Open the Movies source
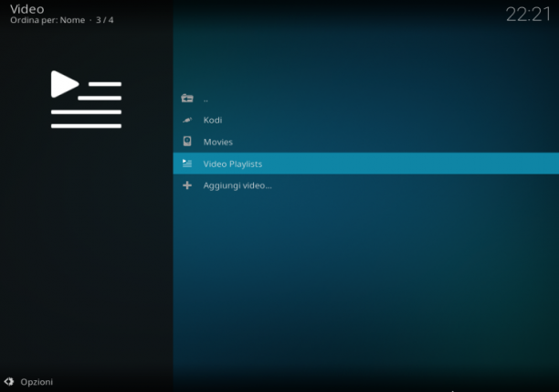The image size is (559, 392). click(x=365, y=142)
